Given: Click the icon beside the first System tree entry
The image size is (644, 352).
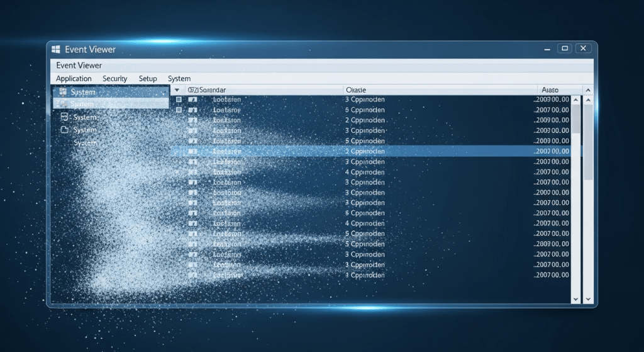Looking at the screenshot, I should (63, 92).
